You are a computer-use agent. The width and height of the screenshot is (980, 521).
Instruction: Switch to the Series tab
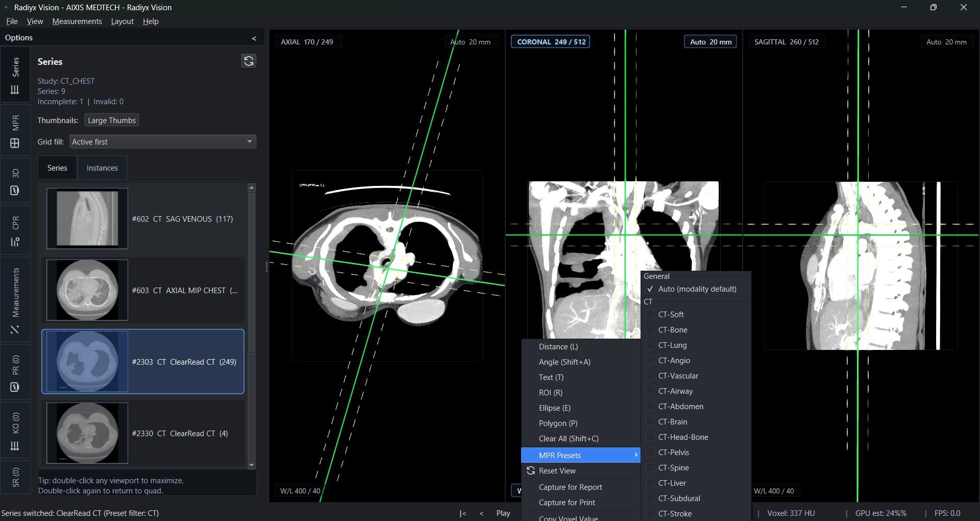click(57, 168)
